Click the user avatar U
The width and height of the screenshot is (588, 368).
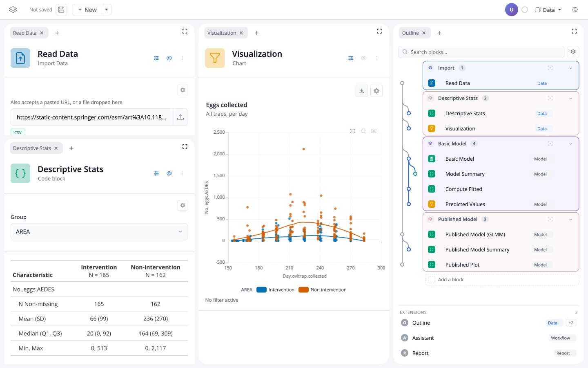pos(511,10)
